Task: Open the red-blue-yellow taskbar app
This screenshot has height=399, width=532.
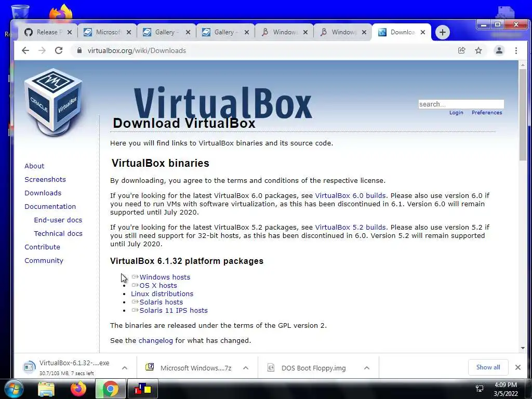Action: [143, 389]
